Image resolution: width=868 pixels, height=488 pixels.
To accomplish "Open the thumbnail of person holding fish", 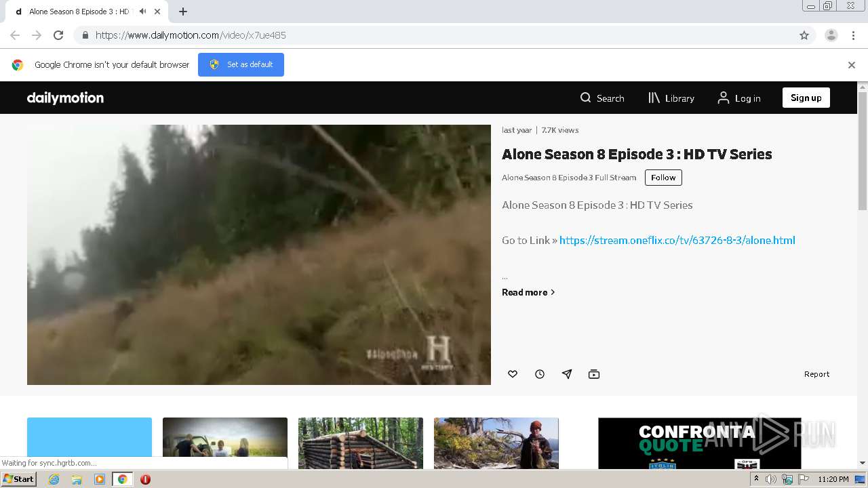I will click(496, 443).
